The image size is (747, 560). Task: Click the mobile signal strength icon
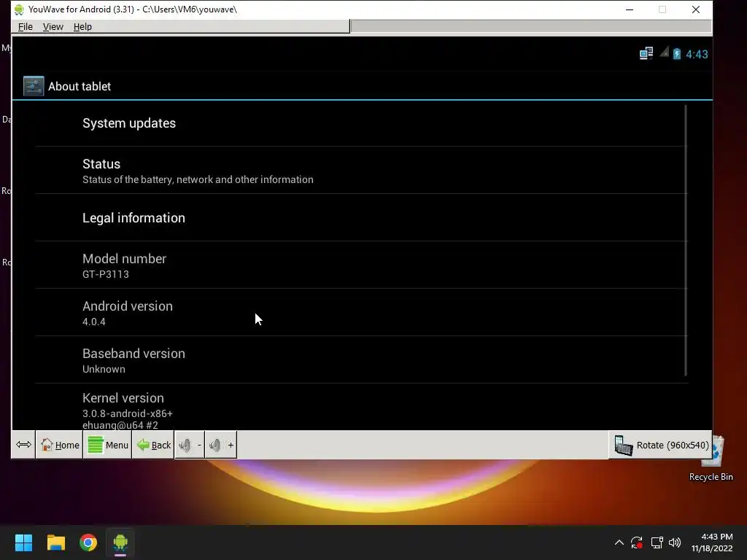[664, 52]
